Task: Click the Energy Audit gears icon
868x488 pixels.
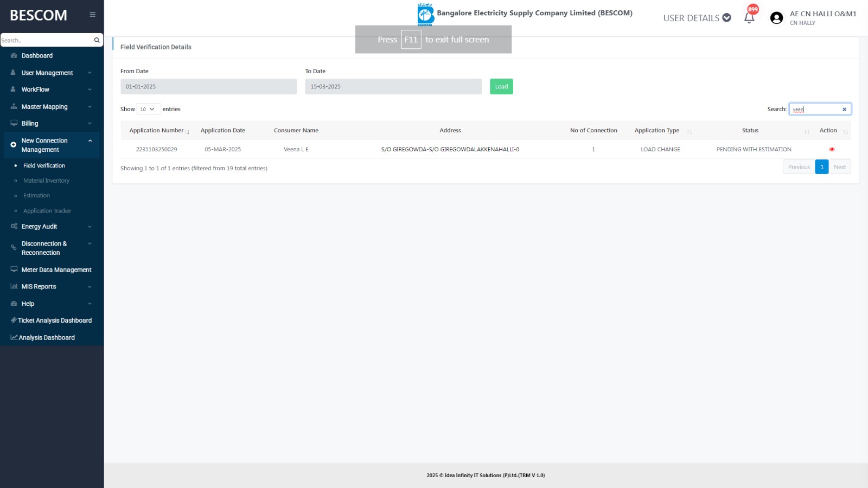Action: point(14,226)
